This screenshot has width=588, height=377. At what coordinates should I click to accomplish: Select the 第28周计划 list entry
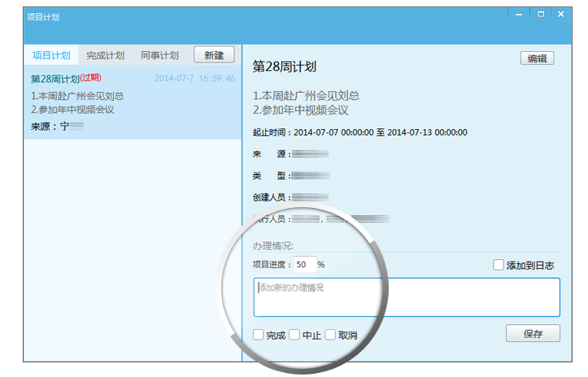point(133,102)
